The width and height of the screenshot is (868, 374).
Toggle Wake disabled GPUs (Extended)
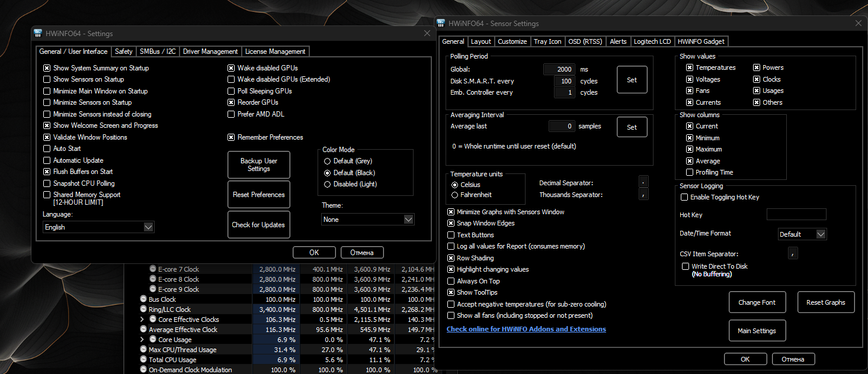pos(232,79)
